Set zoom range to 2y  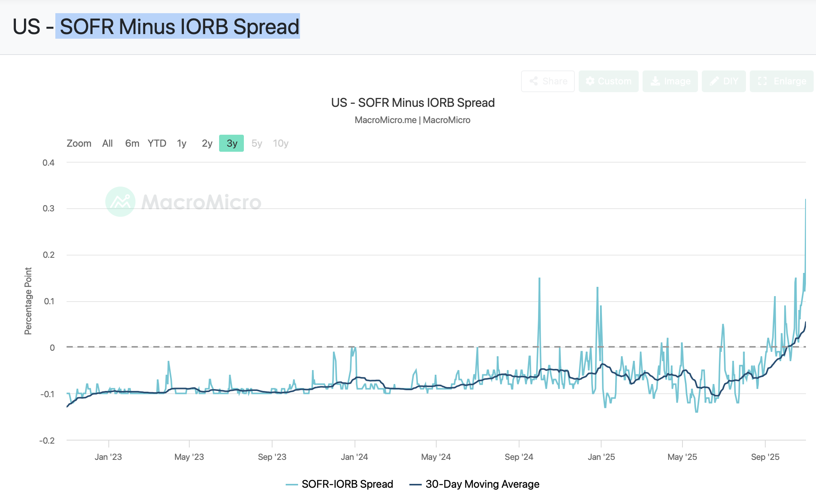207,143
